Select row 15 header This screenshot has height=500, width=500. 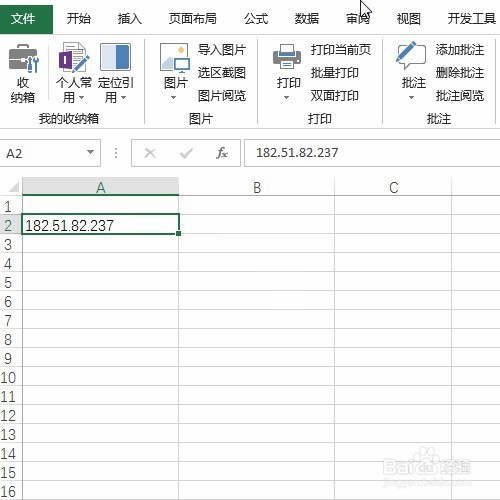point(11,471)
